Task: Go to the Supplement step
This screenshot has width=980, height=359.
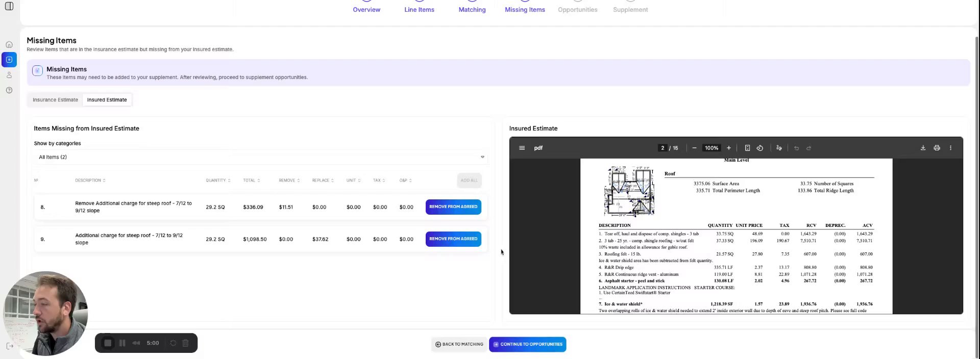Action: (630, 10)
